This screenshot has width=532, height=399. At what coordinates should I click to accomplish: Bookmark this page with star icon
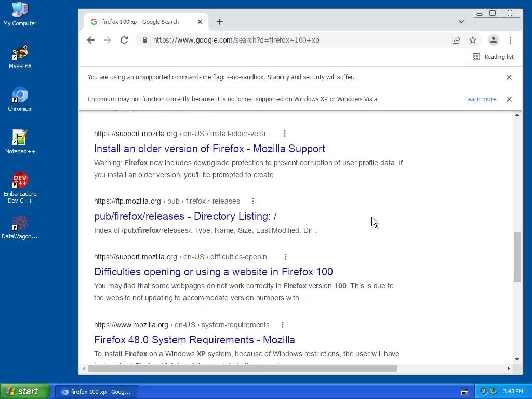[x=473, y=41]
